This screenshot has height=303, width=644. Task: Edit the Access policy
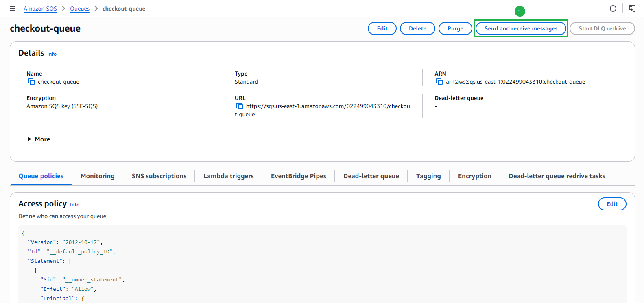[x=612, y=204]
